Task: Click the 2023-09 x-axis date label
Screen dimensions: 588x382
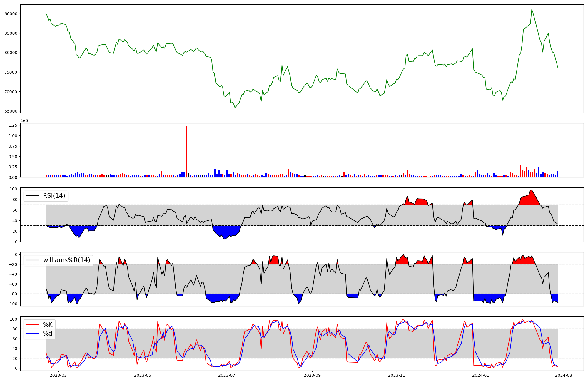Action: [x=312, y=375]
